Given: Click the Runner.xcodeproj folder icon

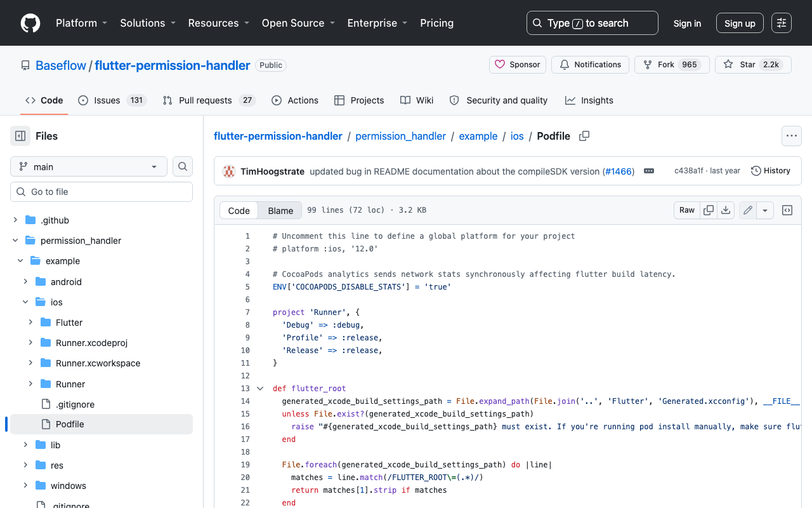Looking at the screenshot, I should (46, 343).
